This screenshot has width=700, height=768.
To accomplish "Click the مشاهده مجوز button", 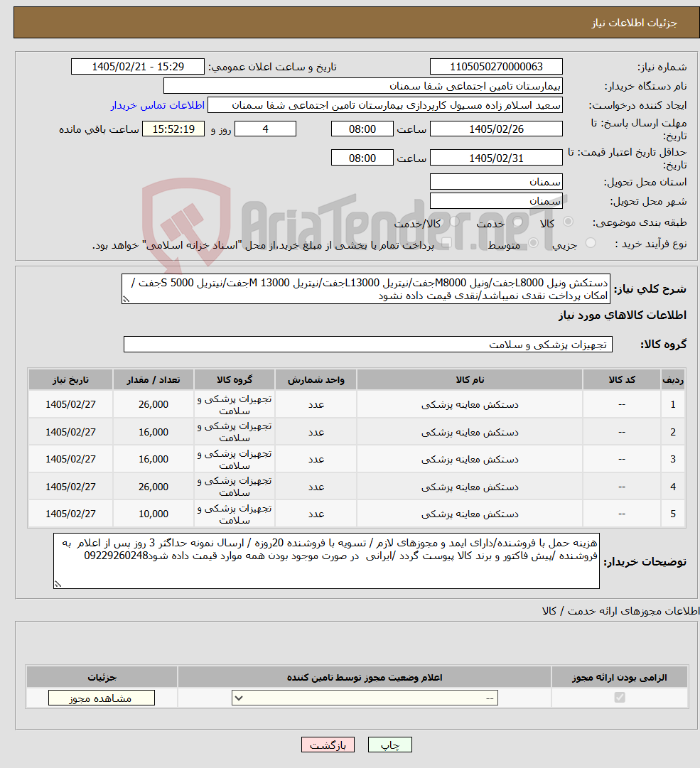I will click(102, 698).
